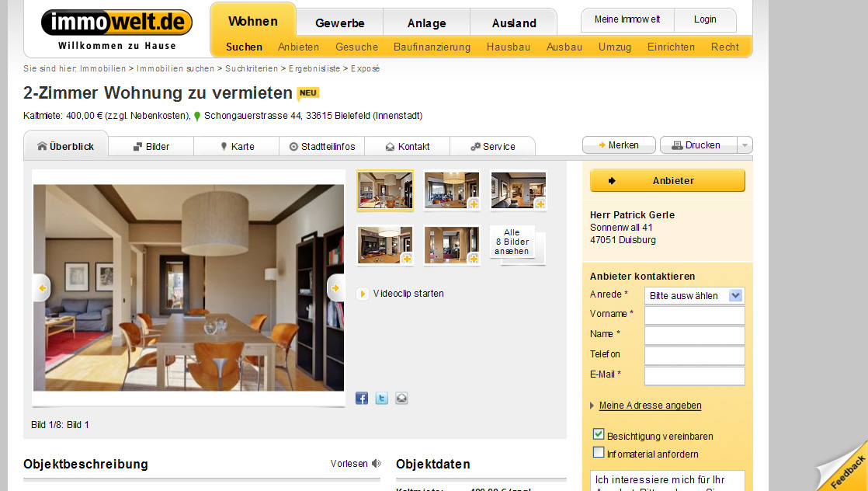The width and height of the screenshot is (868, 491).
Task: Open the Anrede dropdown
Action: coord(694,295)
